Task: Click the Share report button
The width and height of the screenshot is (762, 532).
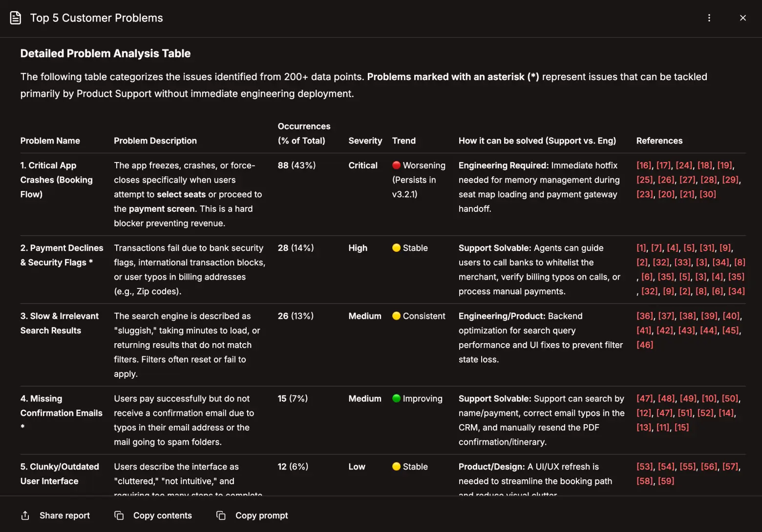Action: click(64, 515)
